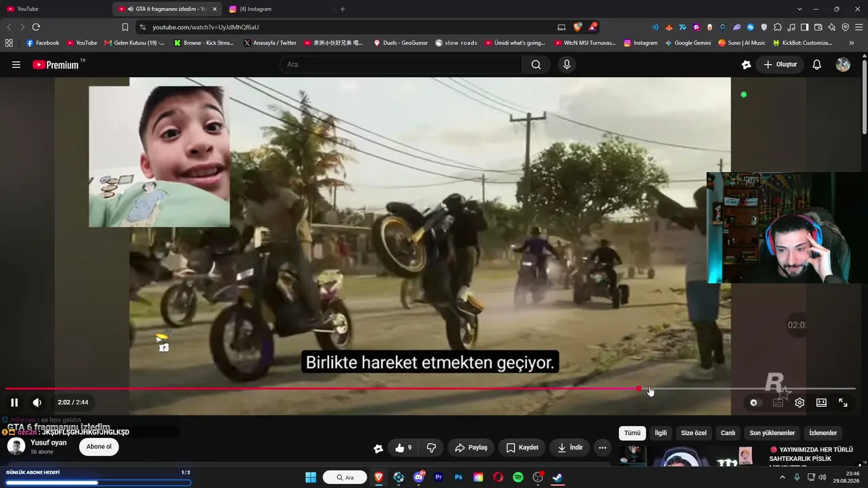
Task: Open the video settings gear
Action: [x=800, y=403]
